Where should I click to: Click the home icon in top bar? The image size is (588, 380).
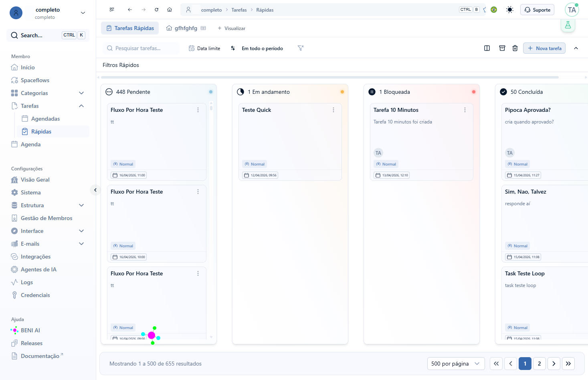[x=170, y=10]
